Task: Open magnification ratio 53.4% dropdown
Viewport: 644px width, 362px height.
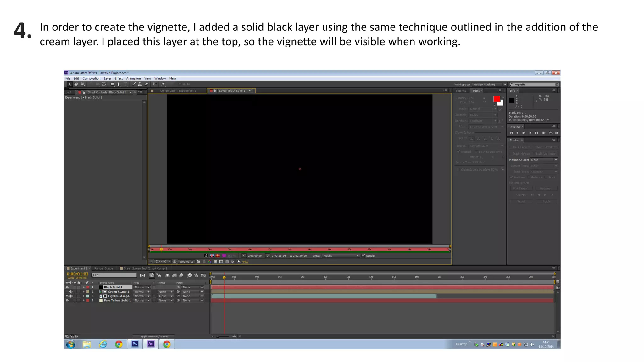Action: (x=163, y=261)
